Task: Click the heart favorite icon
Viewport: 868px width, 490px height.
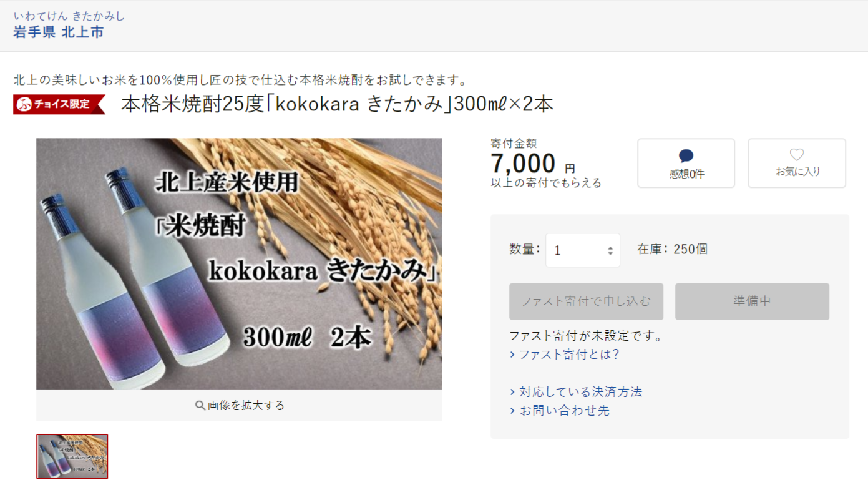Action: (797, 155)
